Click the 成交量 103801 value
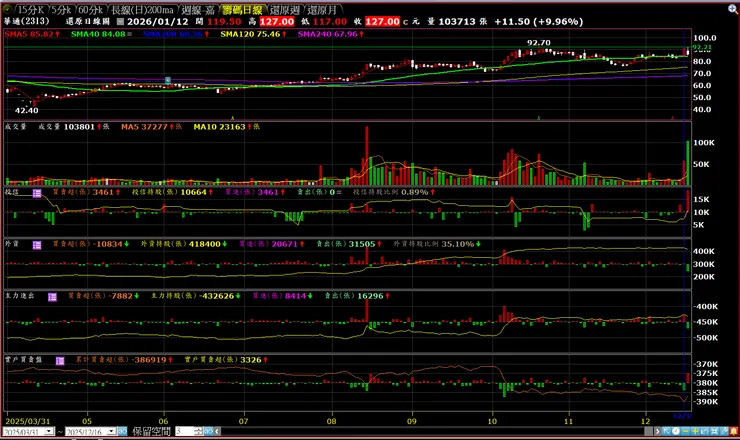The width and height of the screenshot is (740, 440). click(79, 127)
